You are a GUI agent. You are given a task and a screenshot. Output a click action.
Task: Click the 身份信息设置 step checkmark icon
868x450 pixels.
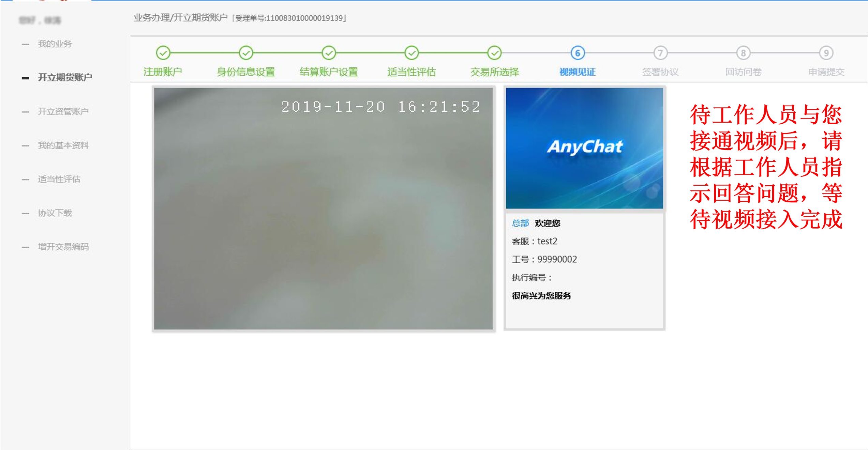(246, 53)
